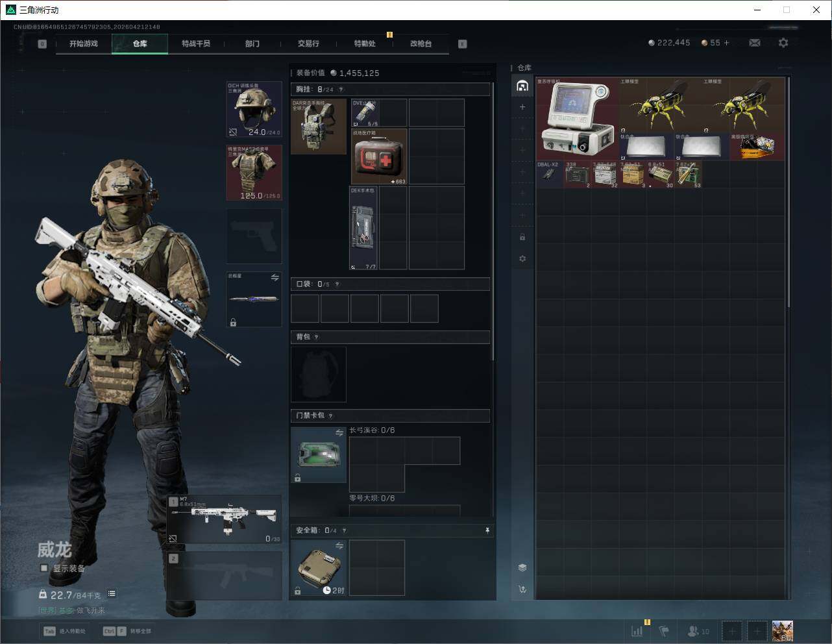
Task: Click the plus next to currency 55
Action: click(726, 43)
